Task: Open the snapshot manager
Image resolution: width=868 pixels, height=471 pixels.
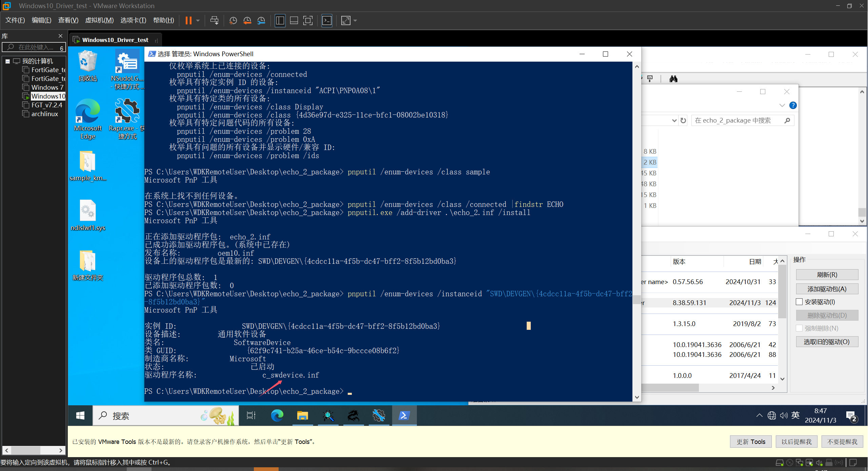Action: (x=261, y=20)
